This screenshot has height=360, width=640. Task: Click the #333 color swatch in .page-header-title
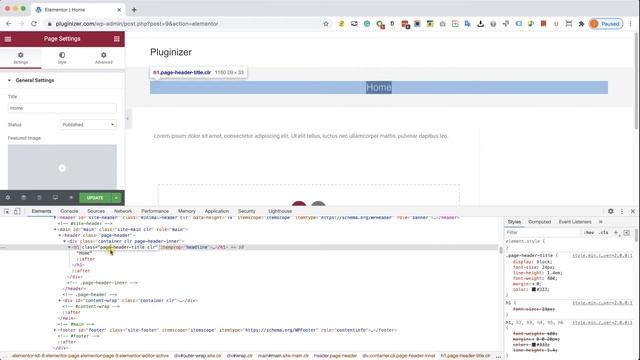coord(533,289)
